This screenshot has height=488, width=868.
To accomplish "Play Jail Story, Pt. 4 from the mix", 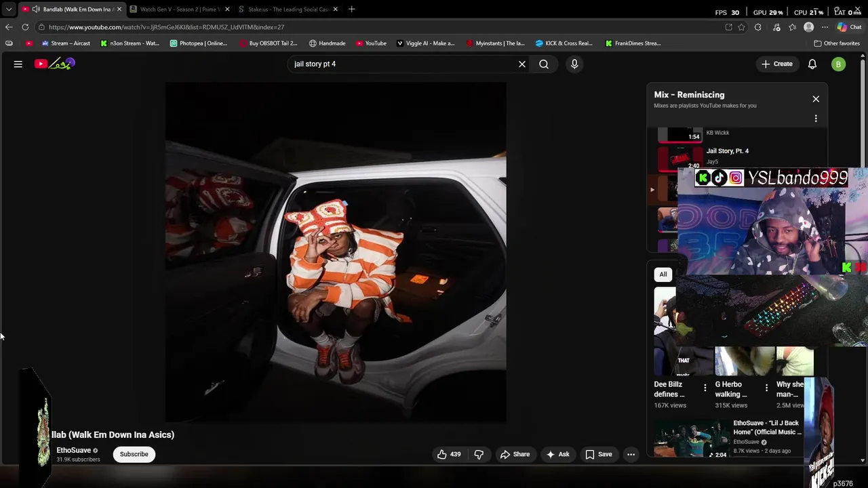I will coord(728,151).
